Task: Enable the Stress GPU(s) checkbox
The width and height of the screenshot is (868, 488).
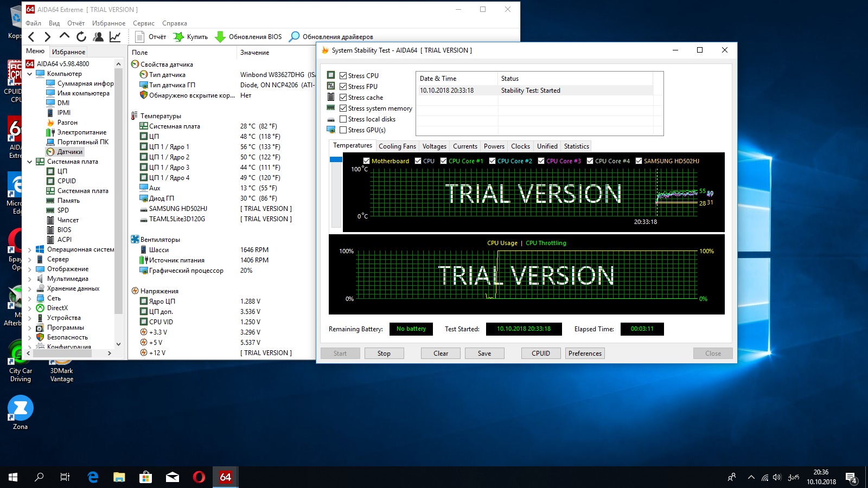Action: pos(343,130)
